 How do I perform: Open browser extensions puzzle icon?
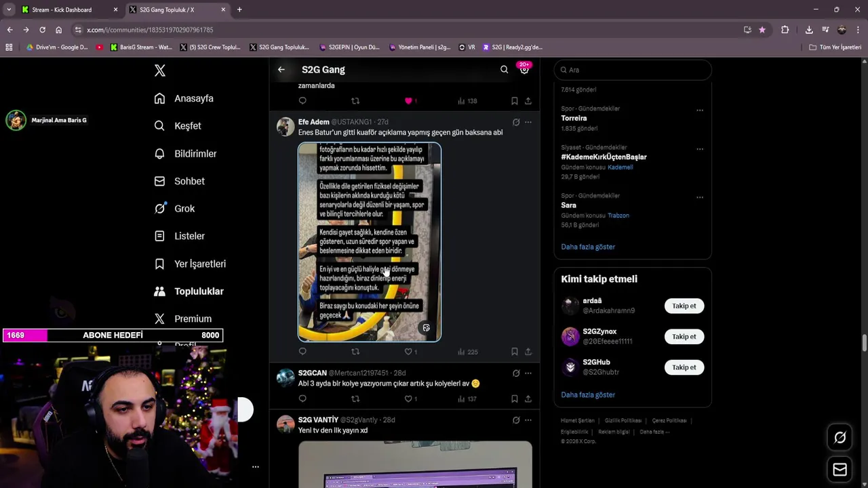point(785,30)
